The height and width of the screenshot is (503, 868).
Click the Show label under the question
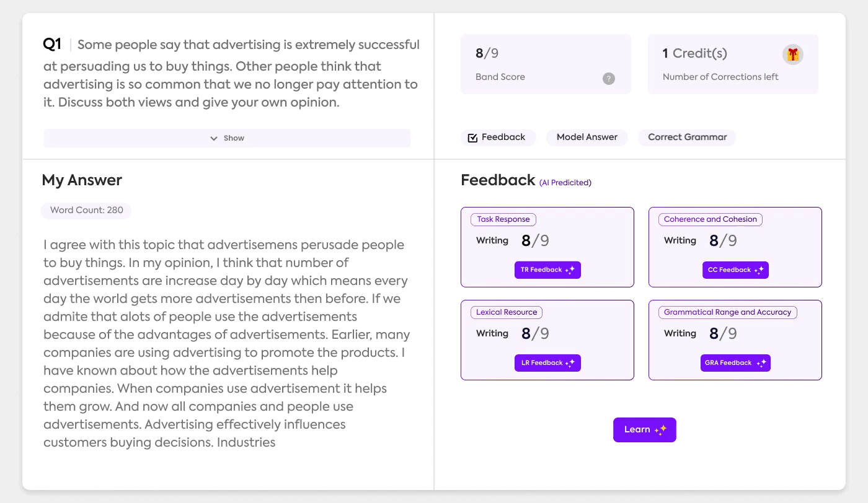tap(234, 138)
